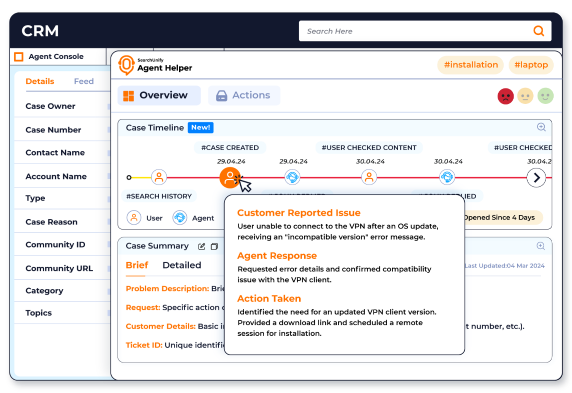
Task: Click the Case Owner field
Action: point(62,106)
